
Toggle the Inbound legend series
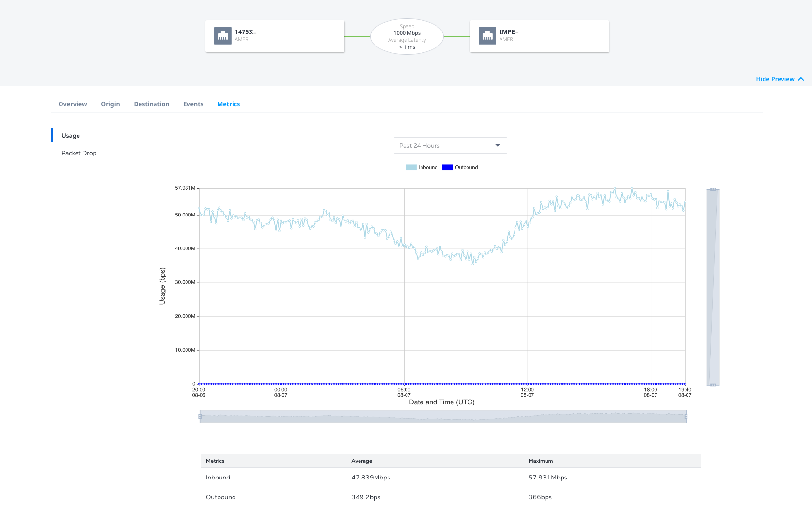click(x=422, y=168)
